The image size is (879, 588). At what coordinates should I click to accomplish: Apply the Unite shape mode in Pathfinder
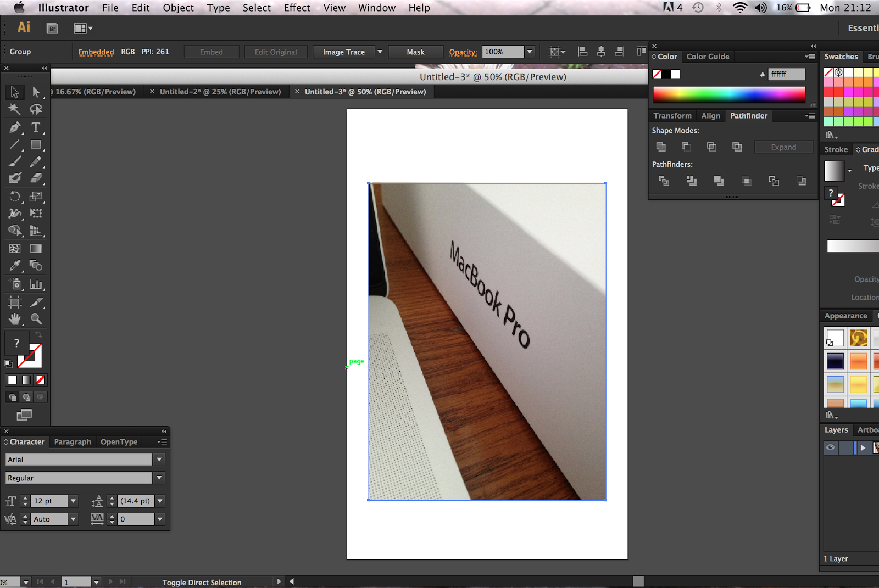tap(661, 147)
